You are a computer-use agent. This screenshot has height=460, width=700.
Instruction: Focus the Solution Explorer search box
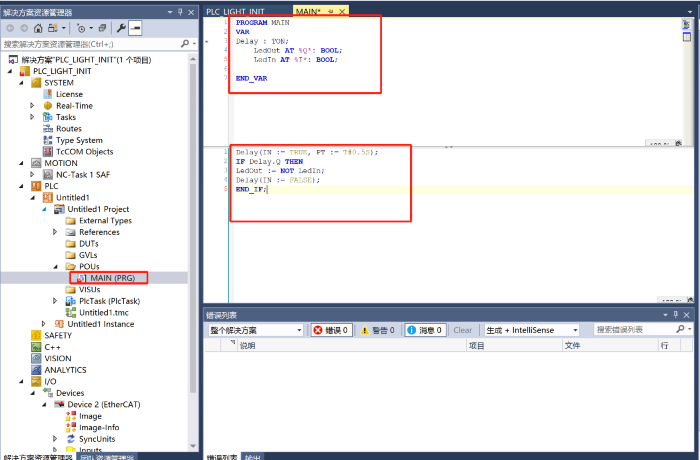pos(92,44)
